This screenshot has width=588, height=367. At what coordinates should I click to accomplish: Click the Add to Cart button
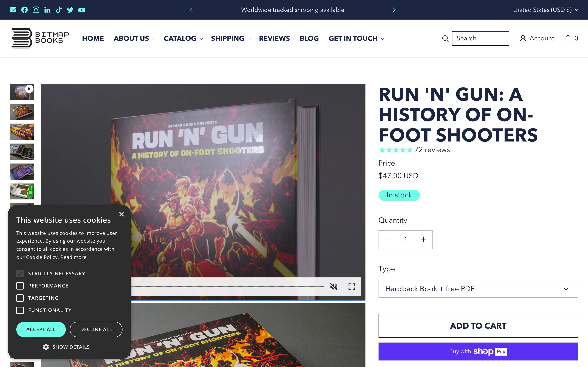click(478, 326)
